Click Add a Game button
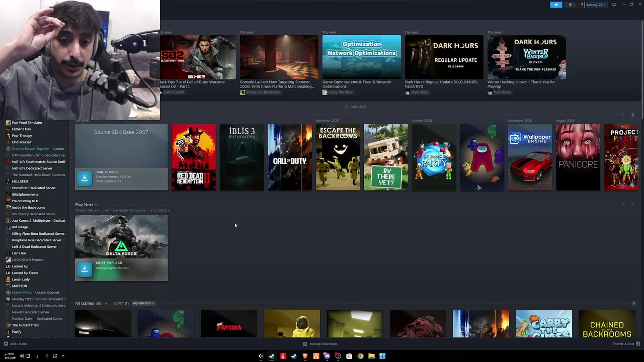This screenshot has height=362, width=644. [x=16, y=344]
